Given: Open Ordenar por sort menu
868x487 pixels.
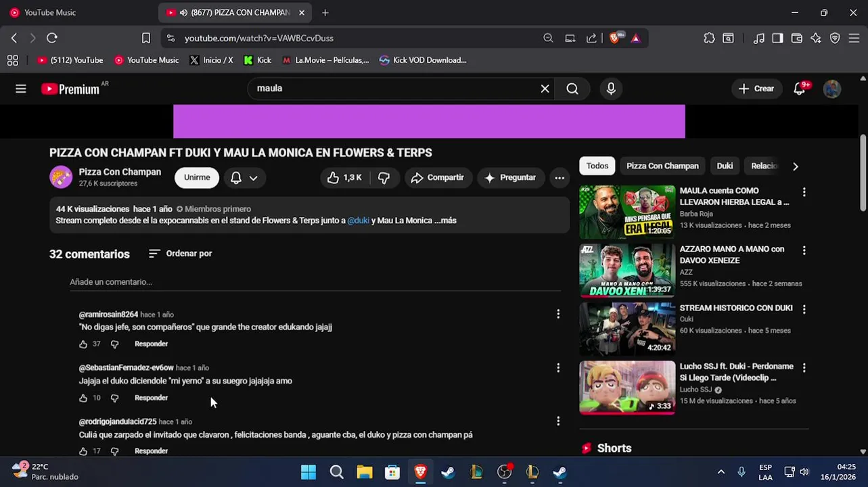Looking at the screenshot, I should (x=181, y=253).
